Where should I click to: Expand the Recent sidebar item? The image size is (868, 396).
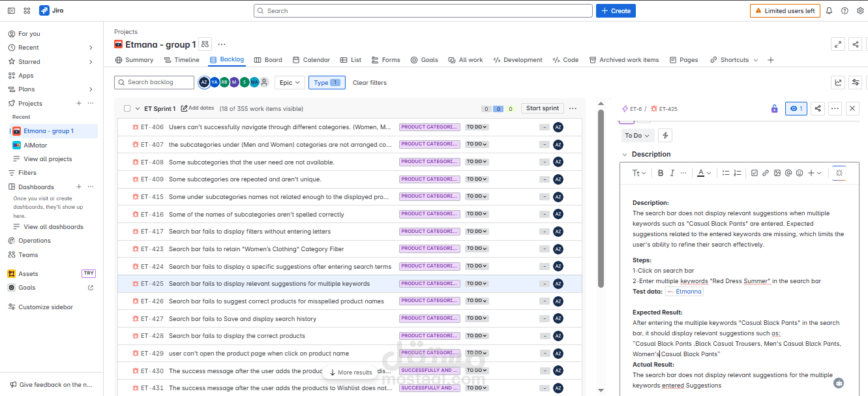pos(91,48)
